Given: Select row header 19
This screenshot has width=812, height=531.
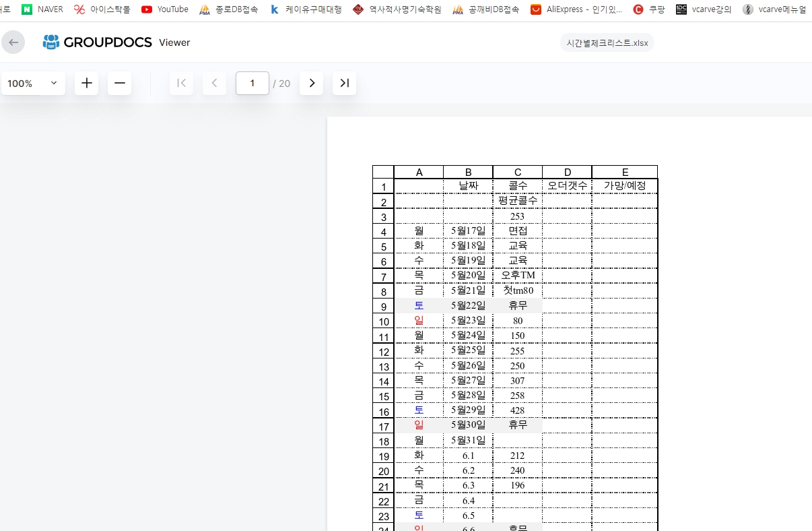Looking at the screenshot, I should (x=383, y=456).
